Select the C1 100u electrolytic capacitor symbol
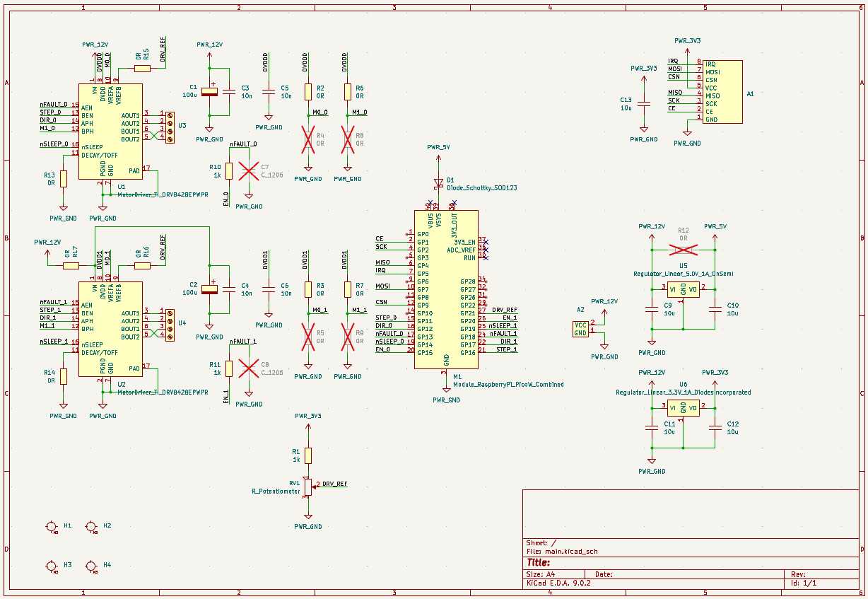This screenshot has height=599, width=868. 211,92
